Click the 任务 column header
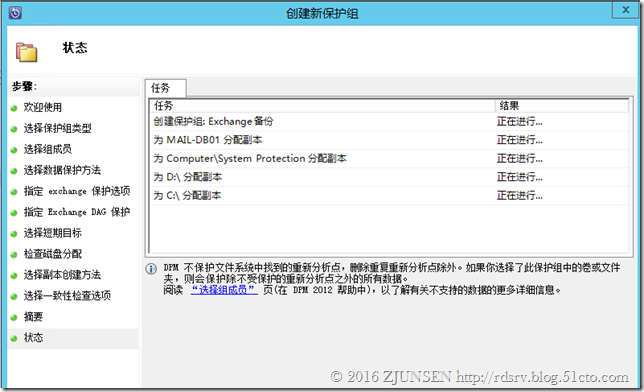This screenshot has width=644, height=392. click(322, 106)
